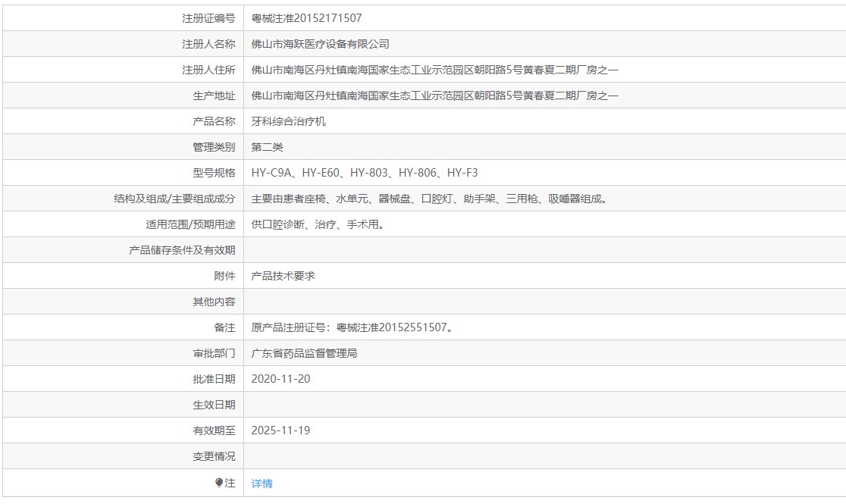Click the lightbulb icon beside 注
The width and height of the screenshot is (846, 504).
click(218, 483)
